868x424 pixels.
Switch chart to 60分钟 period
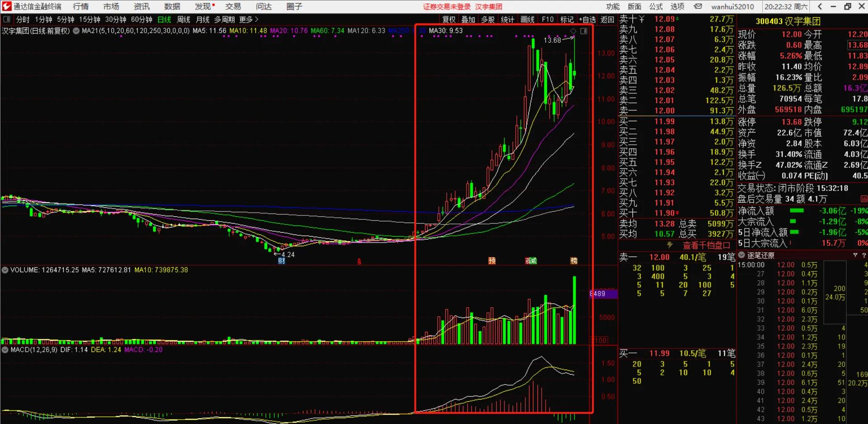(x=142, y=19)
